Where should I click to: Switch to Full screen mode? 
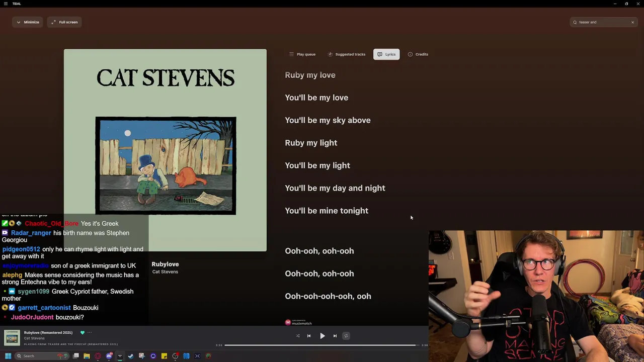tap(64, 22)
